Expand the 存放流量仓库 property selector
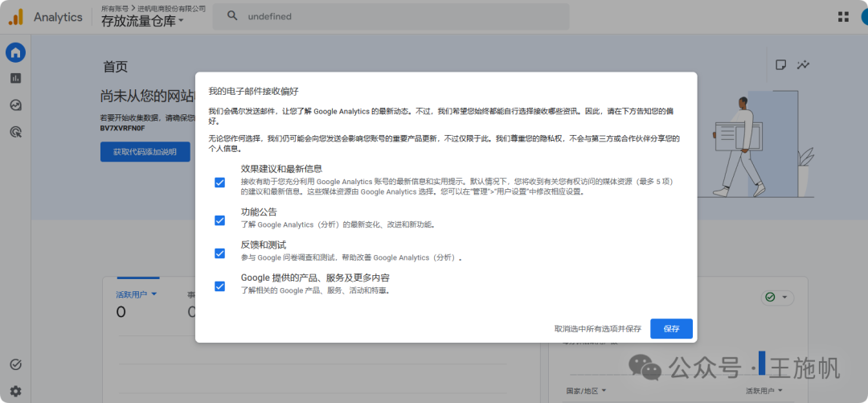The width and height of the screenshot is (868, 403). [142, 22]
